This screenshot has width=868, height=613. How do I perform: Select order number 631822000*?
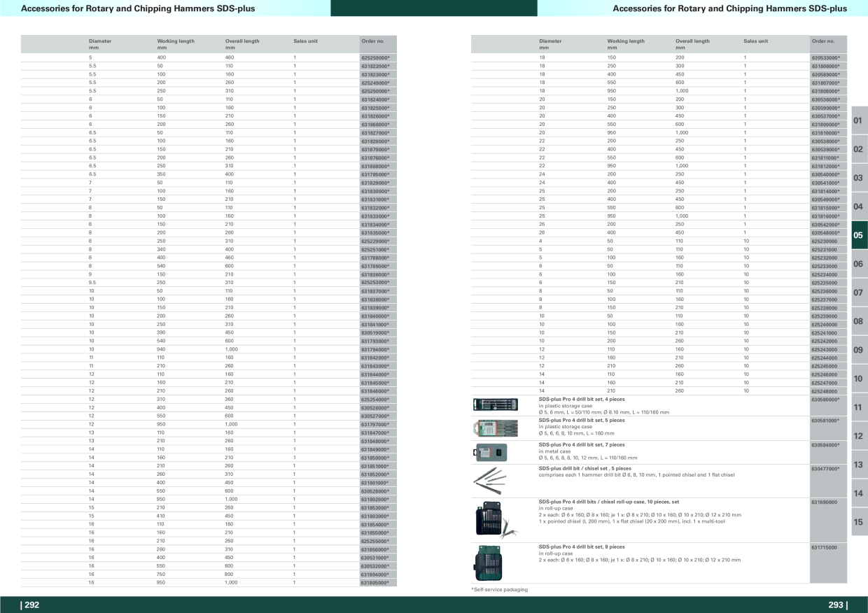click(375, 66)
